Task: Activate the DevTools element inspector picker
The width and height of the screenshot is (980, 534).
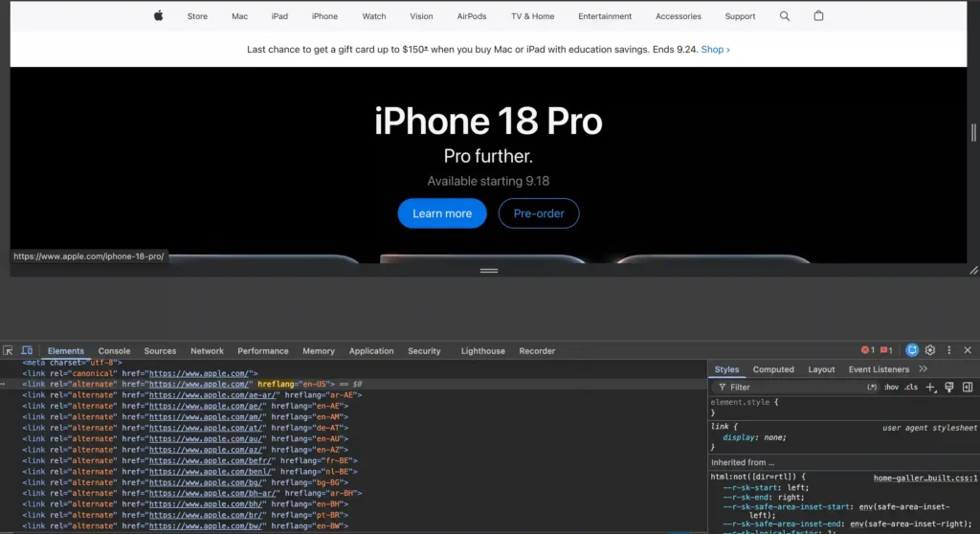Action: pyautogui.click(x=8, y=351)
